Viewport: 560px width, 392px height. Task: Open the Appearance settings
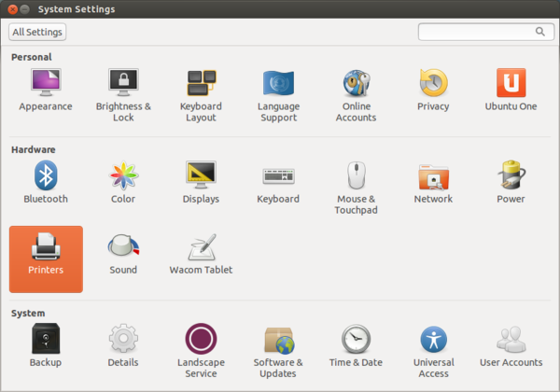coord(46,91)
